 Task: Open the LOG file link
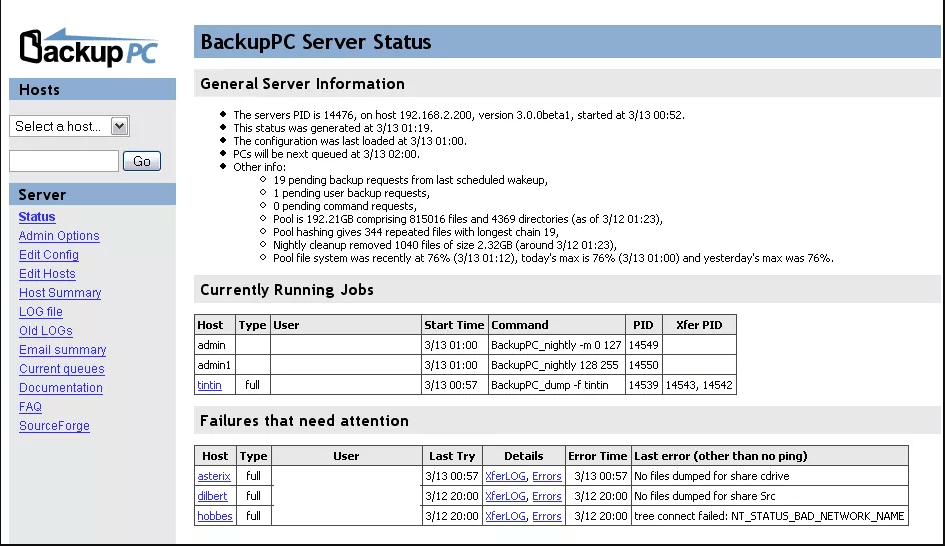point(40,312)
